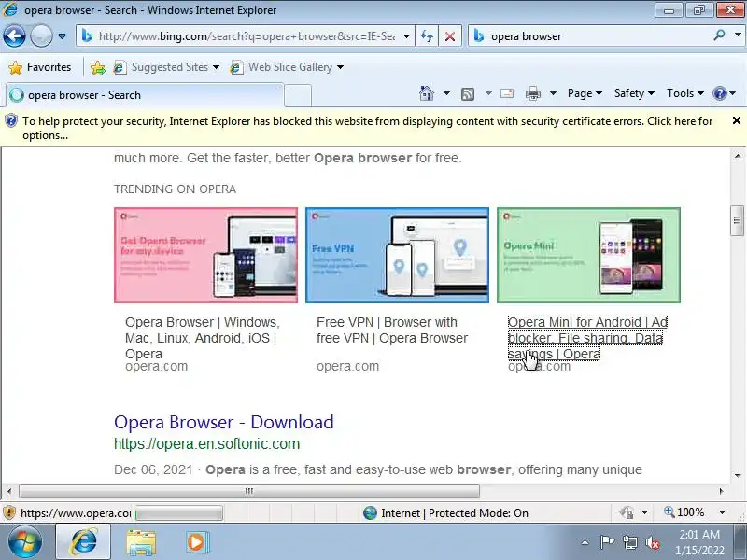Click Add to Favorites Bar icon
Screen dimensions: 747x560
[x=98, y=67]
